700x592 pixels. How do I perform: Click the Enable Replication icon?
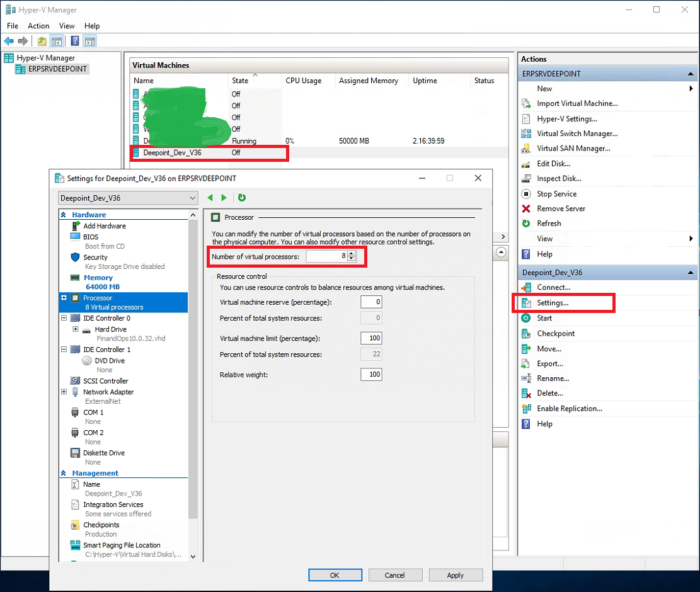click(x=526, y=409)
